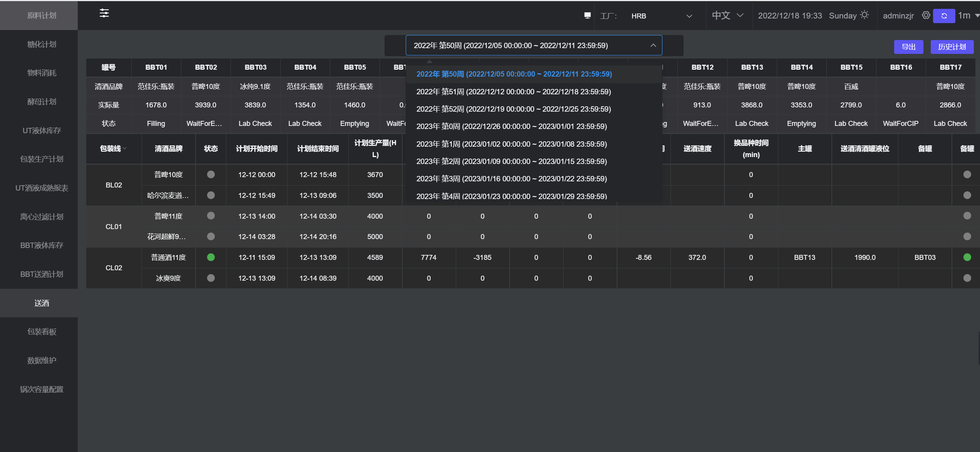980x452 pixels.
Task: Open 锅次容量配置 in the sidebar
Action: click(x=39, y=389)
